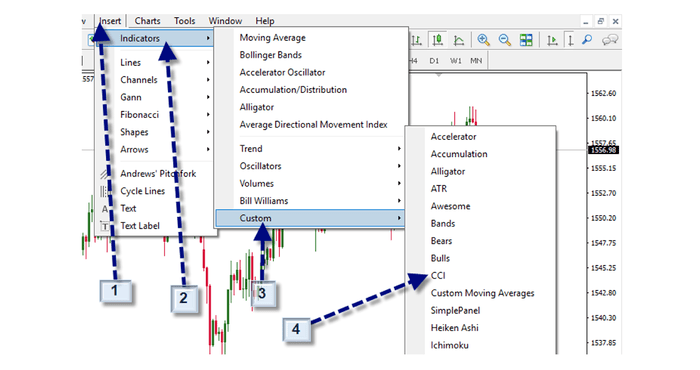Tile windows with the grid icon
Screen dimensions: 700x370
[526, 40]
